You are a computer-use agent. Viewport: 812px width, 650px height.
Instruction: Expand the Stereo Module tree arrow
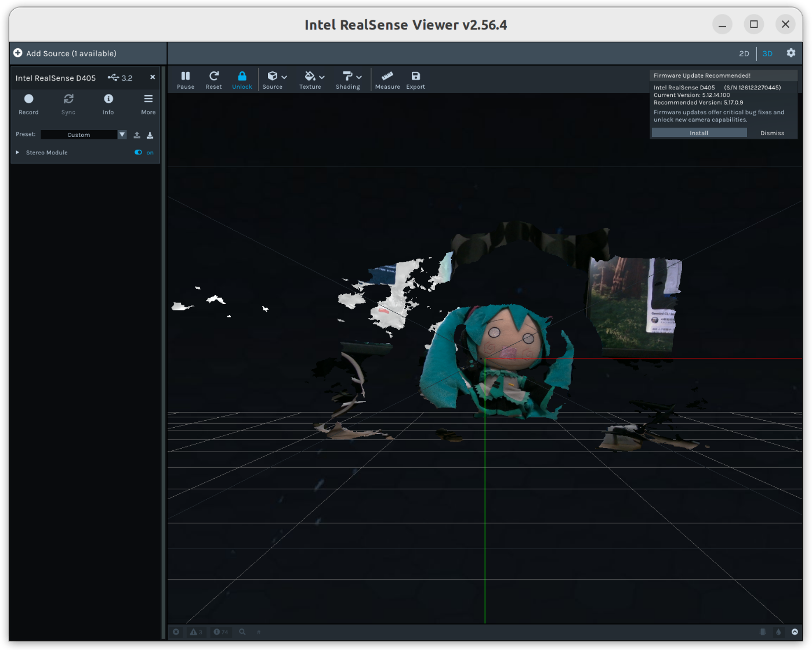[x=17, y=153]
